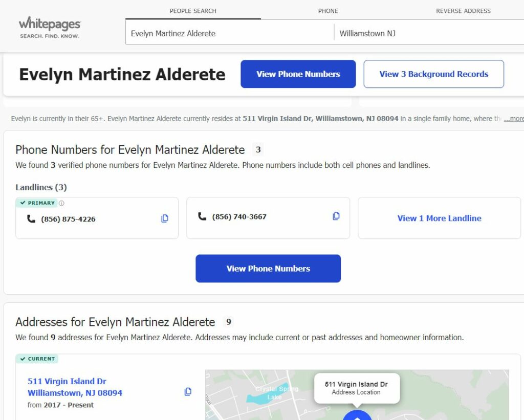Switch to Phone search tab
The width and height of the screenshot is (524, 420).
328,11
